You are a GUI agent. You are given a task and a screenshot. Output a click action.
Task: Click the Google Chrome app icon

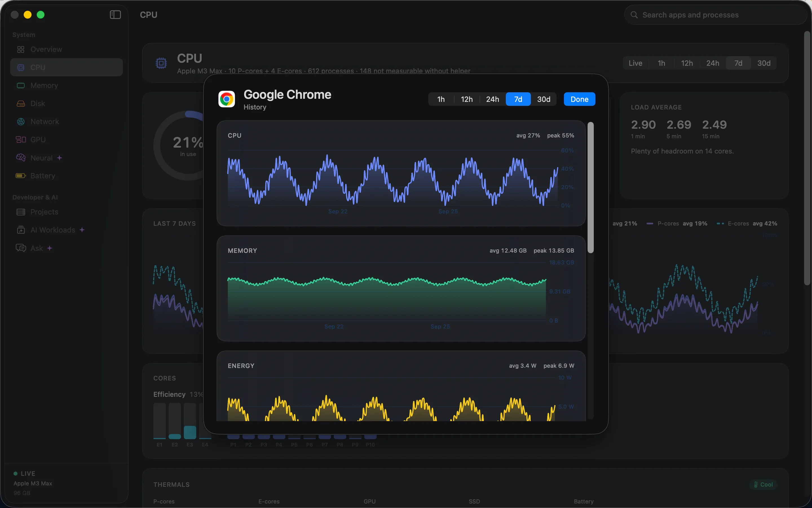pos(226,99)
